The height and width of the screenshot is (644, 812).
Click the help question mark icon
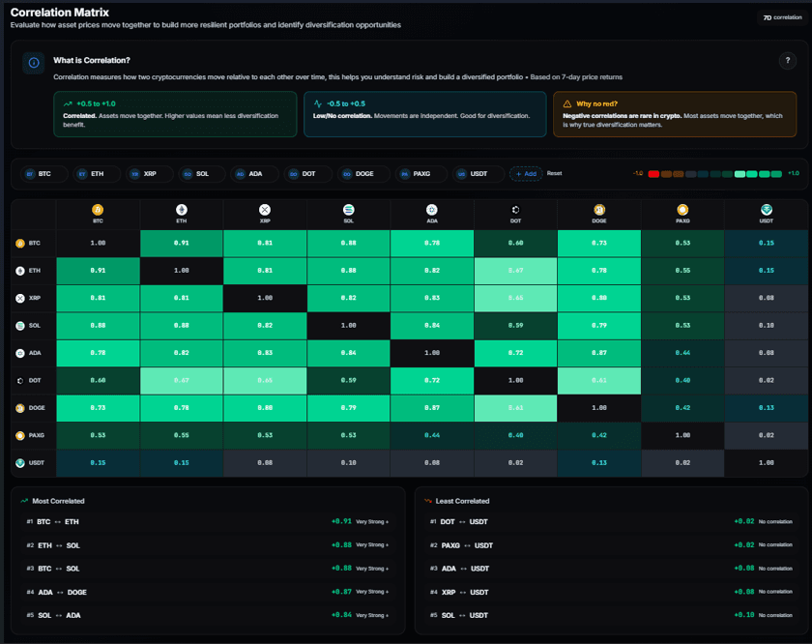tap(787, 61)
